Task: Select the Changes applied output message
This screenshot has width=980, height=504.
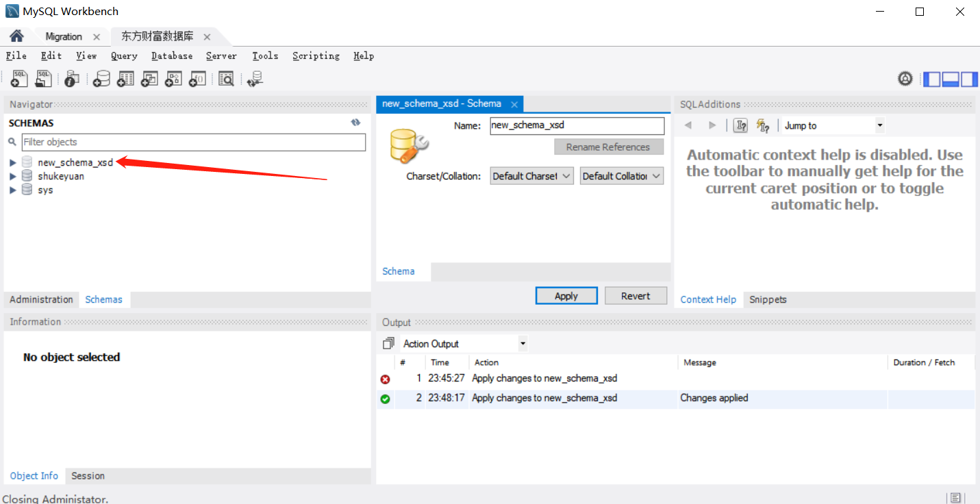Action: click(714, 398)
